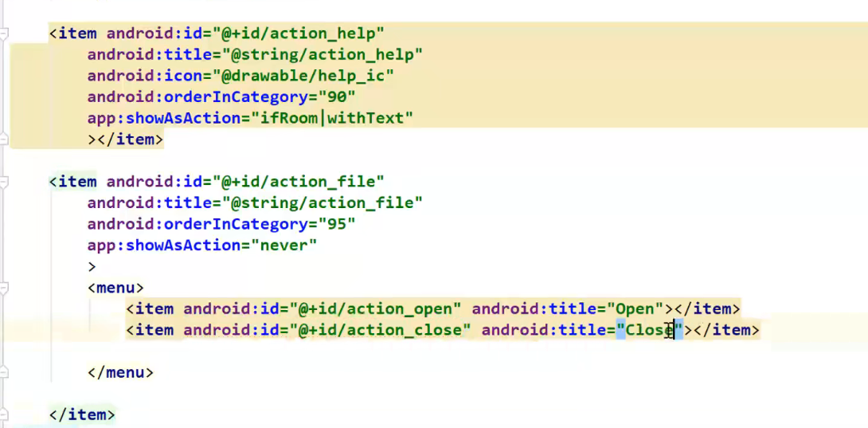Click the ></item> closing after ifRoom|withText
868x428 pixels.
[x=125, y=139]
